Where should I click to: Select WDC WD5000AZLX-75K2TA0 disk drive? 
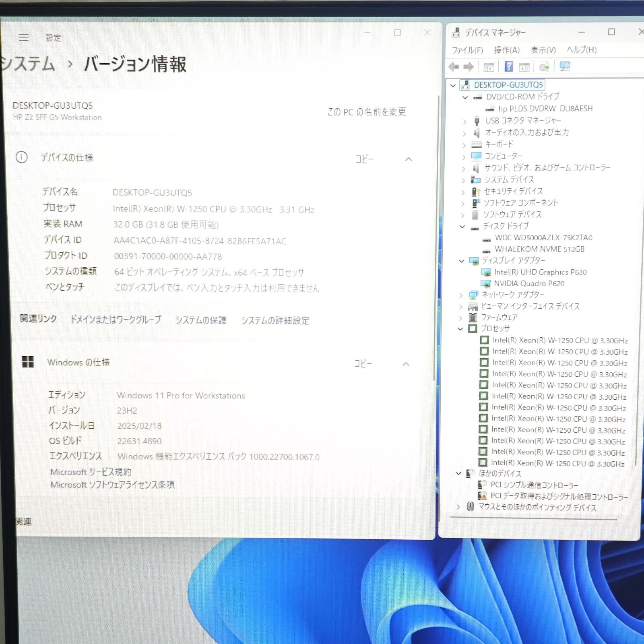coord(543,237)
